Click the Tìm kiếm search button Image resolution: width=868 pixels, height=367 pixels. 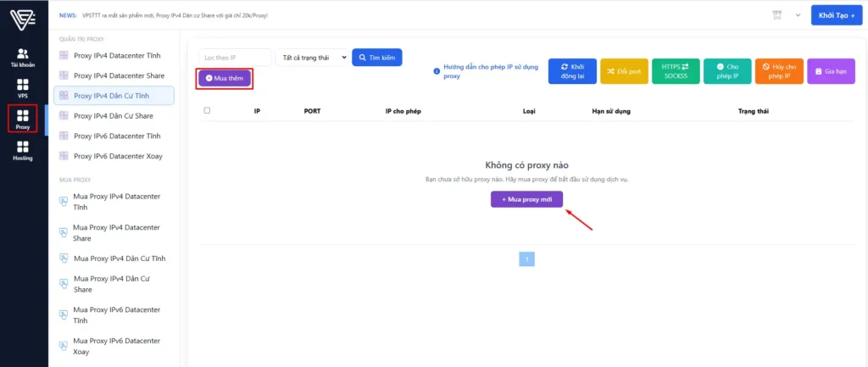coord(377,57)
